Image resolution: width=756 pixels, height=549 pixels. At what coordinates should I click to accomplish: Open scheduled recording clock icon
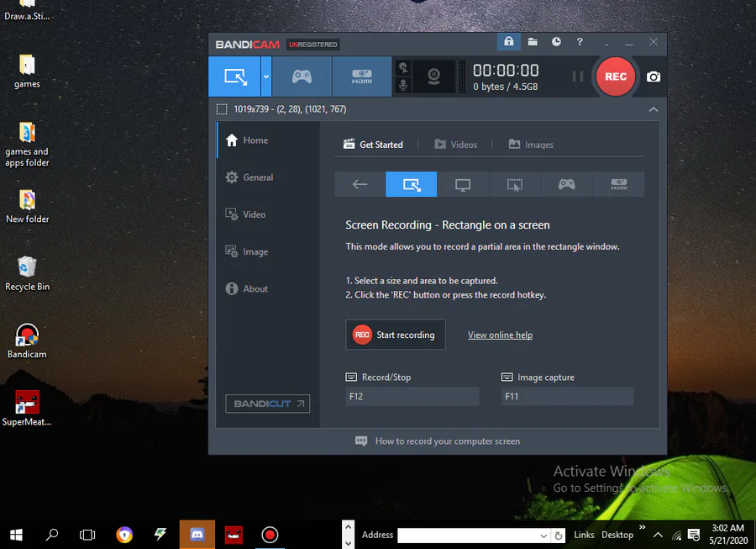coord(556,41)
